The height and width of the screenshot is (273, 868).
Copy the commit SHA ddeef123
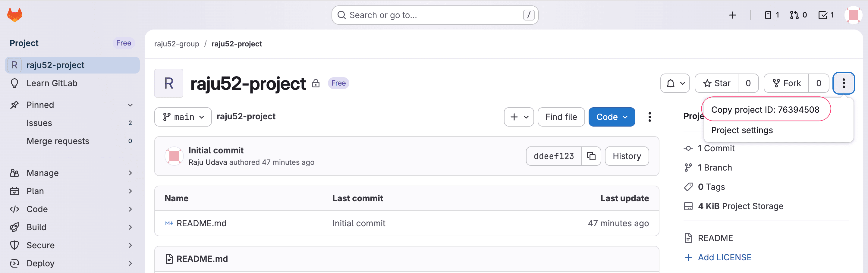(x=591, y=156)
